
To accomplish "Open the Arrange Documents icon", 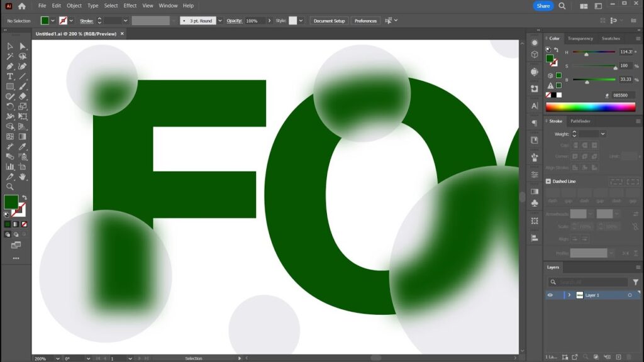I will pos(584,6).
